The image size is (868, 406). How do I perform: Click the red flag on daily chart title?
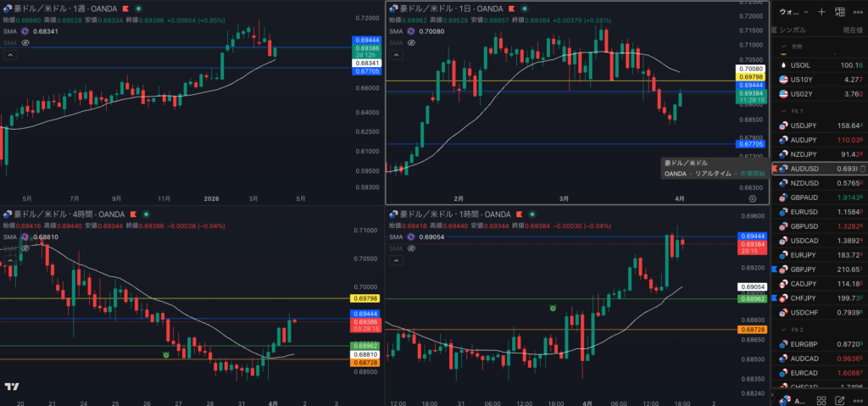click(511, 8)
